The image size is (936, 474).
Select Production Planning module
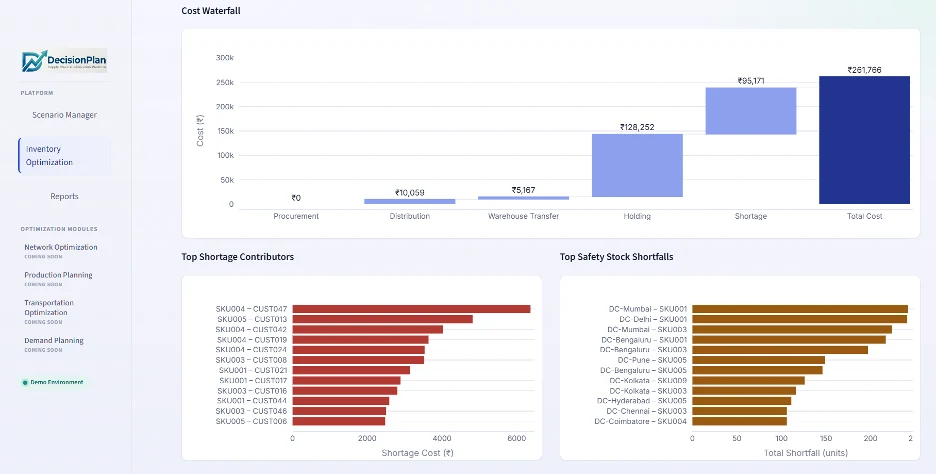click(58, 275)
